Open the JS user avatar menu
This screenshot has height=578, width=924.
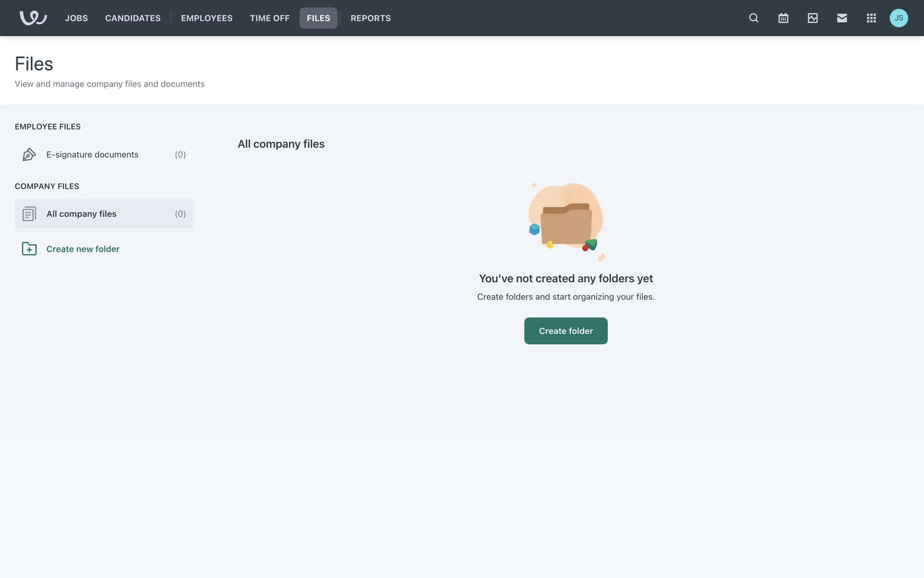pos(898,18)
